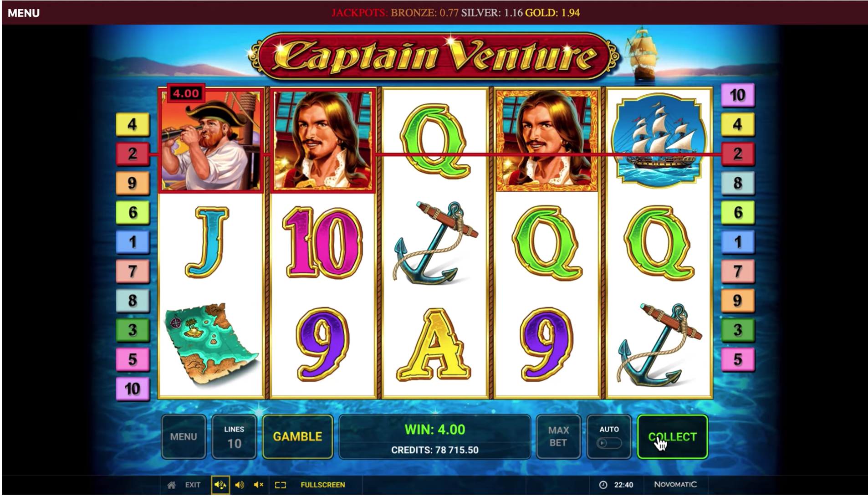868x502 pixels.
Task: Click the COLLECT button
Action: coord(672,436)
